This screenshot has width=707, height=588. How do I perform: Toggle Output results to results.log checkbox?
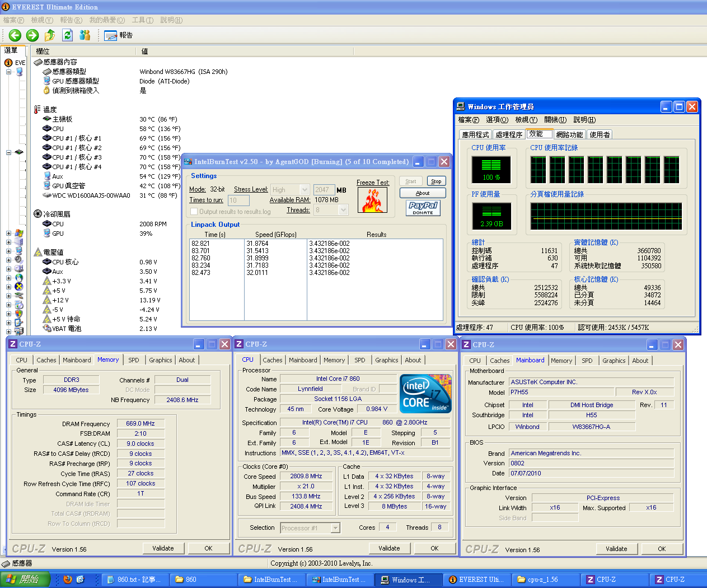(x=194, y=212)
